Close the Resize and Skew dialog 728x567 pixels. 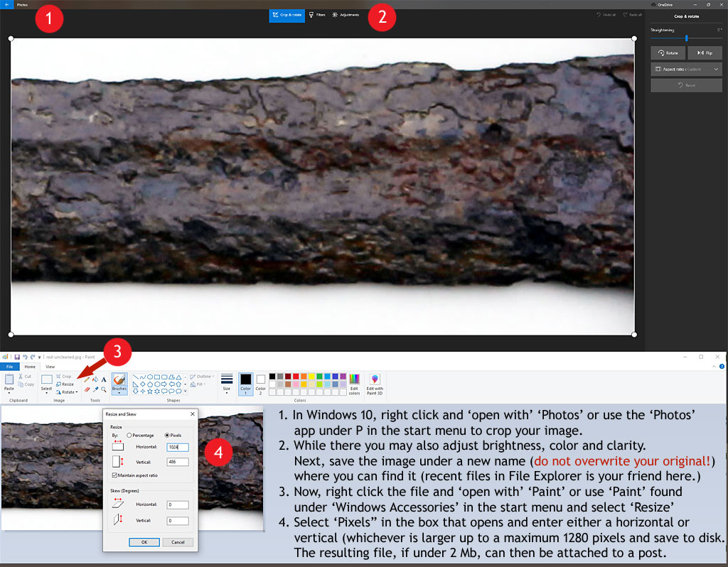(193, 414)
